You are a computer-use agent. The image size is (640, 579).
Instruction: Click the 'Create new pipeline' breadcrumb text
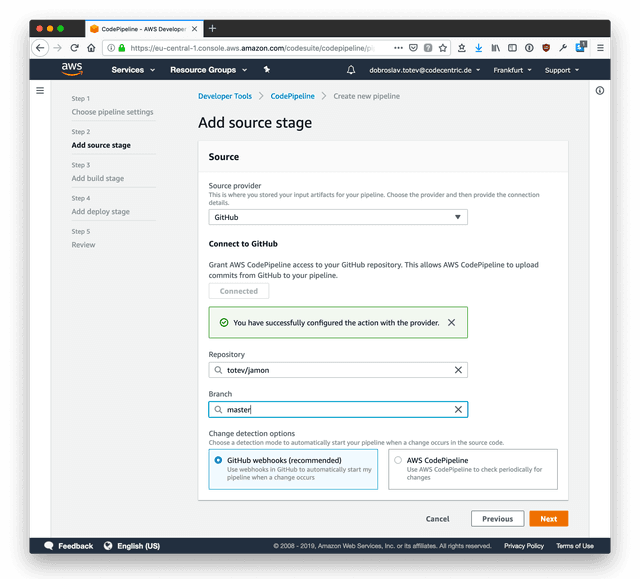point(366,96)
